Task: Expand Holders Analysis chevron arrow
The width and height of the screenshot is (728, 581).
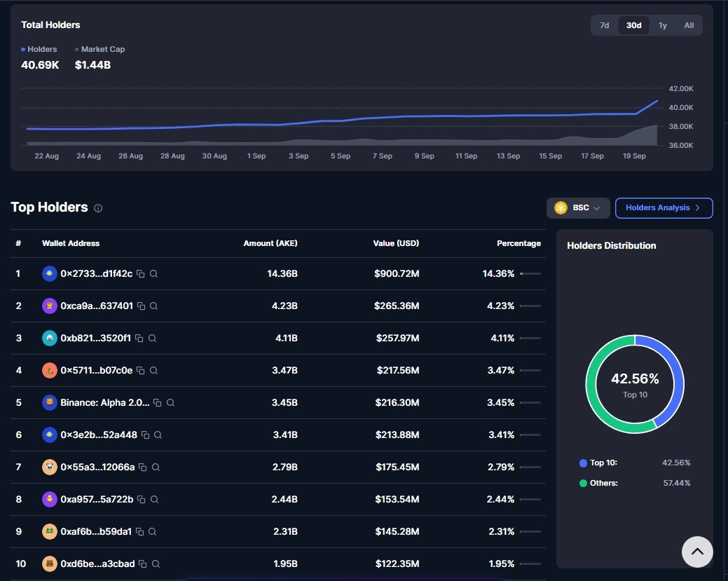Action: point(697,207)
